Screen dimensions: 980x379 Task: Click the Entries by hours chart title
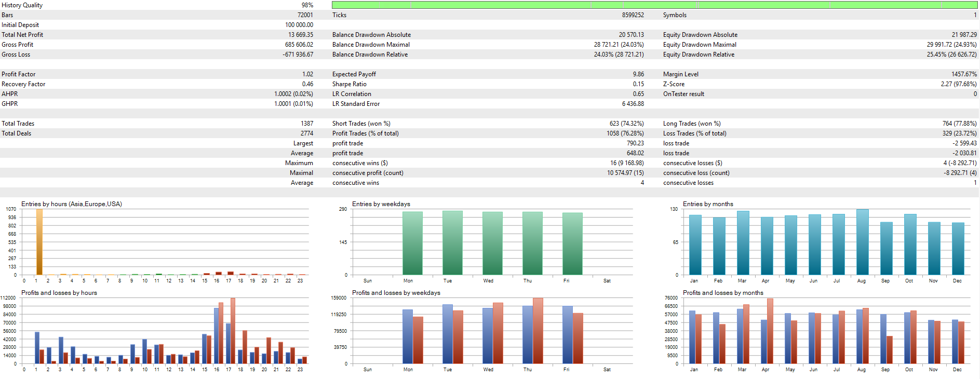(72, 204)
